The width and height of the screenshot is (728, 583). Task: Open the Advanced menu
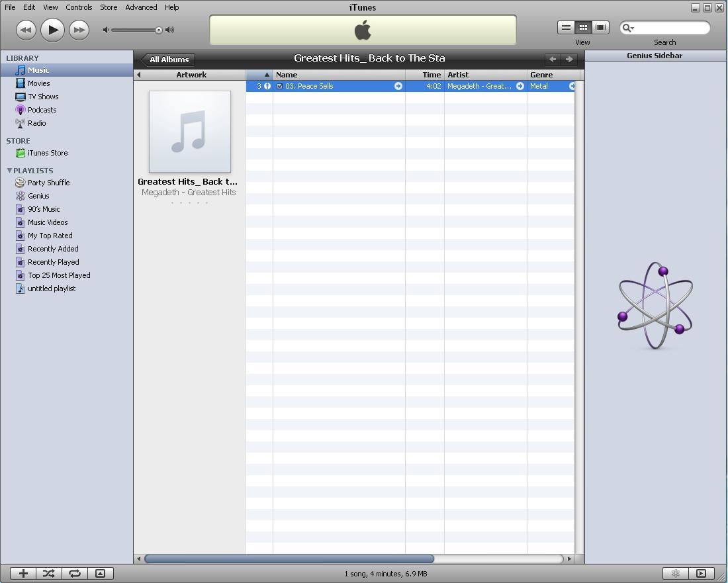click(141, 7)
